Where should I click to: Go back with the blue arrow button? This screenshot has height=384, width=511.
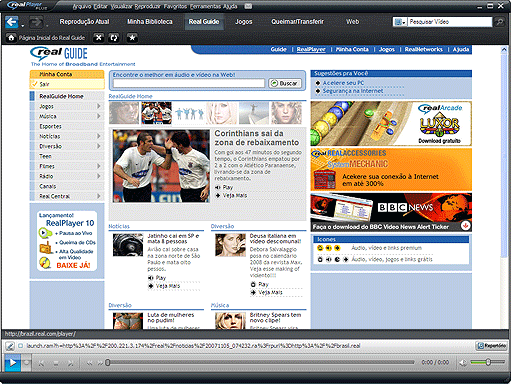(x=12, y=22)
